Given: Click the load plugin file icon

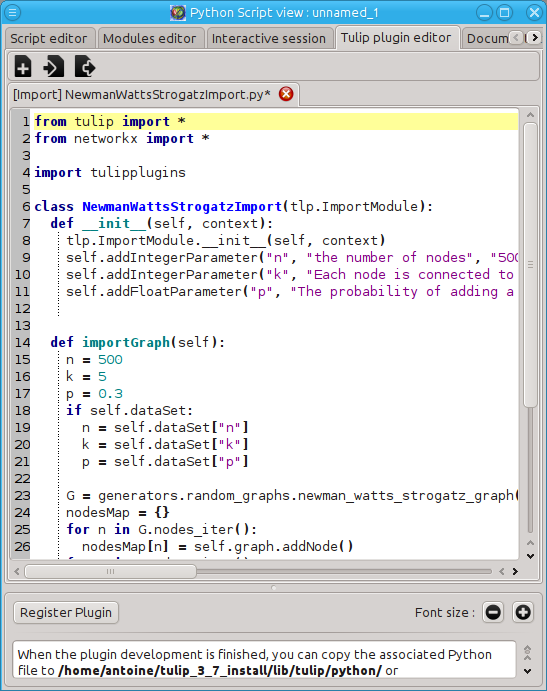Looking at the screenshot, I should tap(53, 67).
